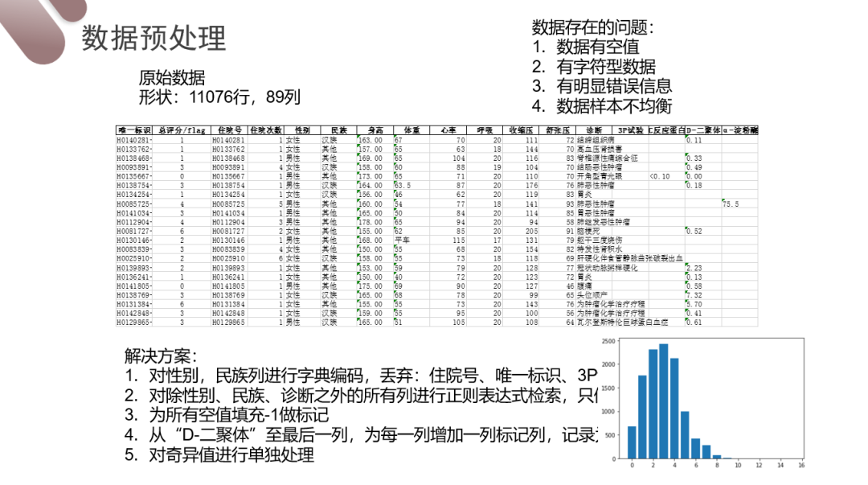Click the diagnosis cell 头位顺产
The width and height of the screenshot is (868, 485).
[592, 295]
